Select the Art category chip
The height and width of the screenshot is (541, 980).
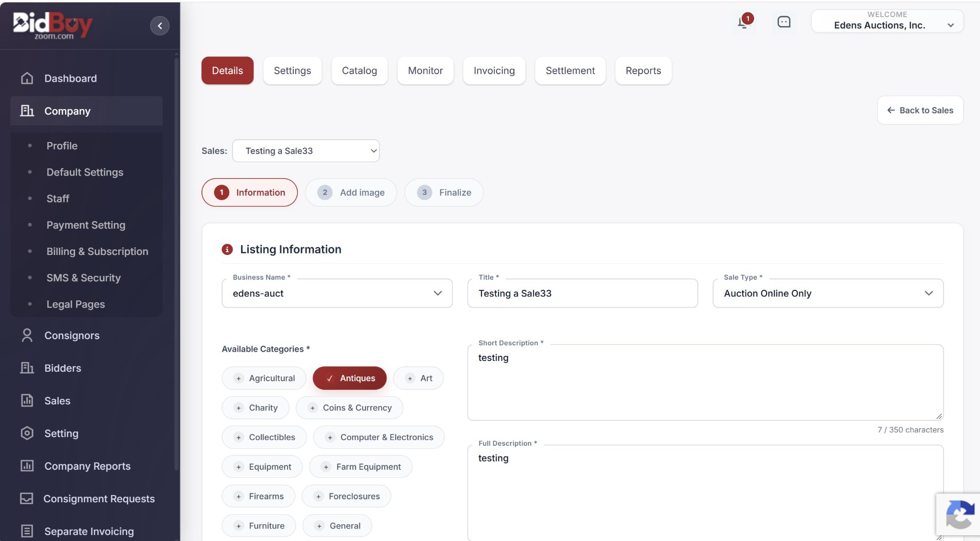click(x=418, y=378)
